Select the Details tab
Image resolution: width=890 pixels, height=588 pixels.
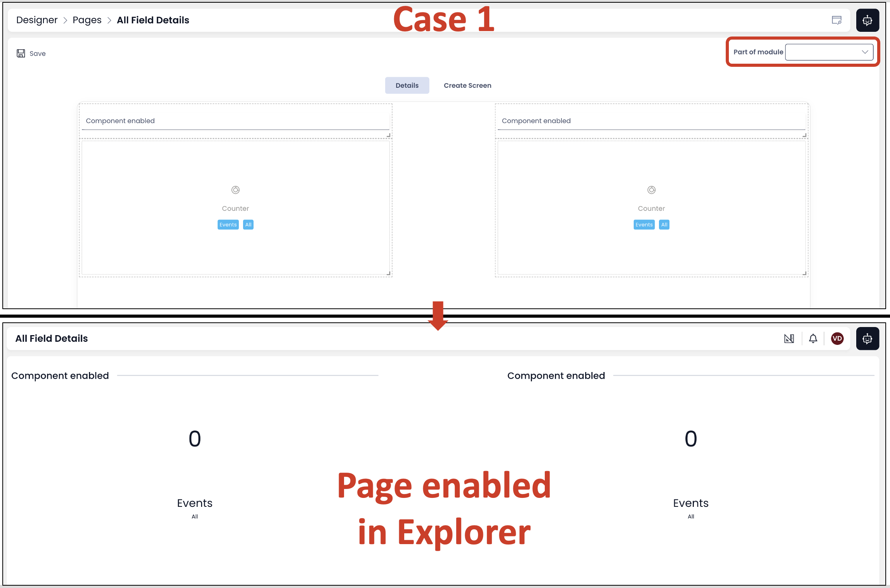coord(406,85)
